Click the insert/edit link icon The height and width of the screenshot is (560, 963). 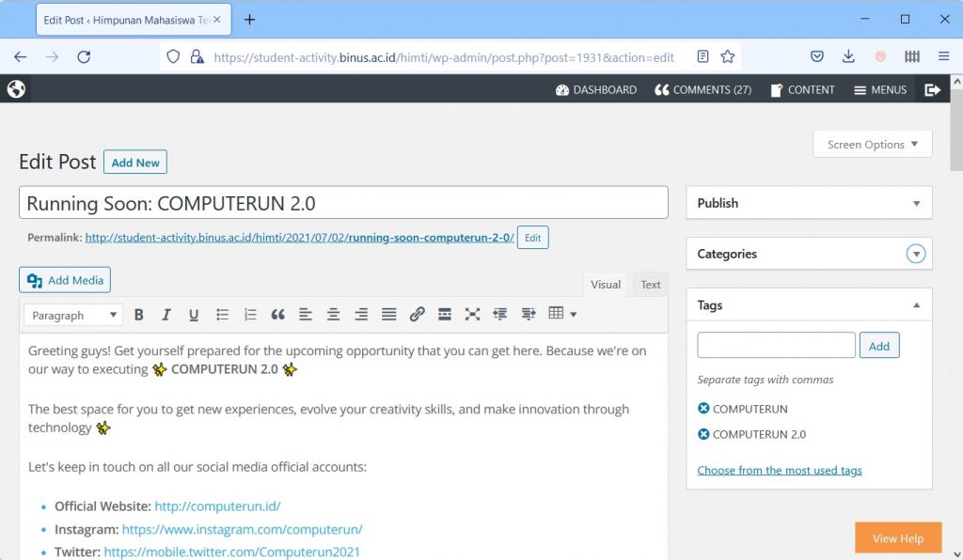[x=417, y=315]
